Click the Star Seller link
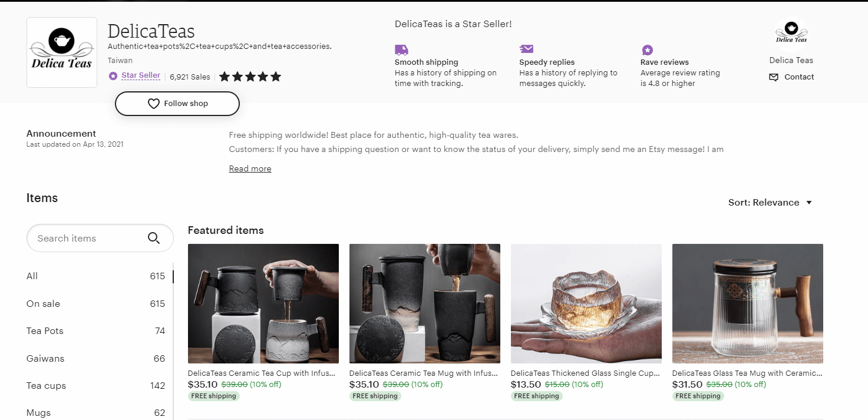The height and width of the screenshot is (420, 868). tap(141, 75)
